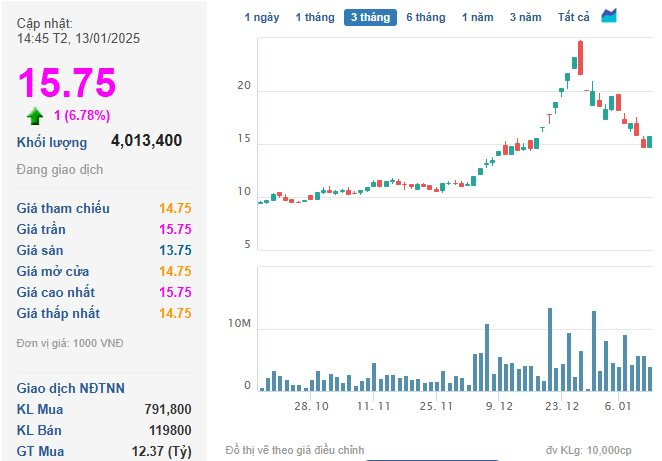Image resolution: width=662 pixels, height=461 pixels.
Task: Show the Tất cả full history
Action: coord(573,17)
